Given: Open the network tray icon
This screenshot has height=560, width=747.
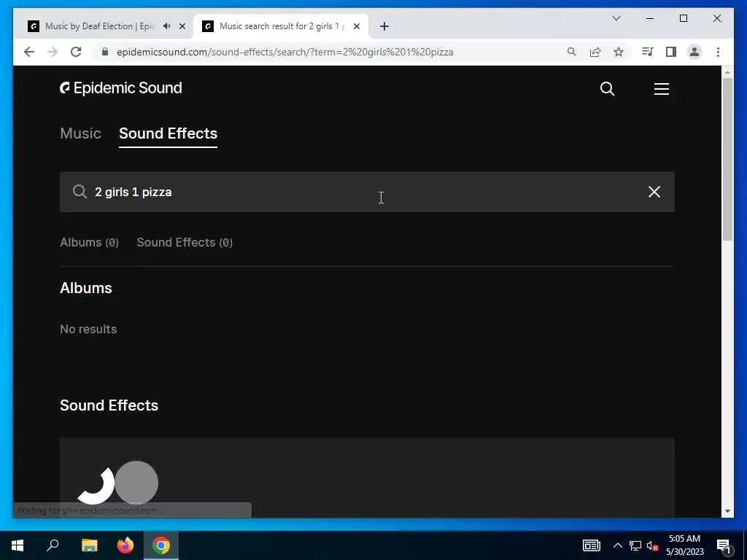Looking at the screenshot, I should [635, 545].
